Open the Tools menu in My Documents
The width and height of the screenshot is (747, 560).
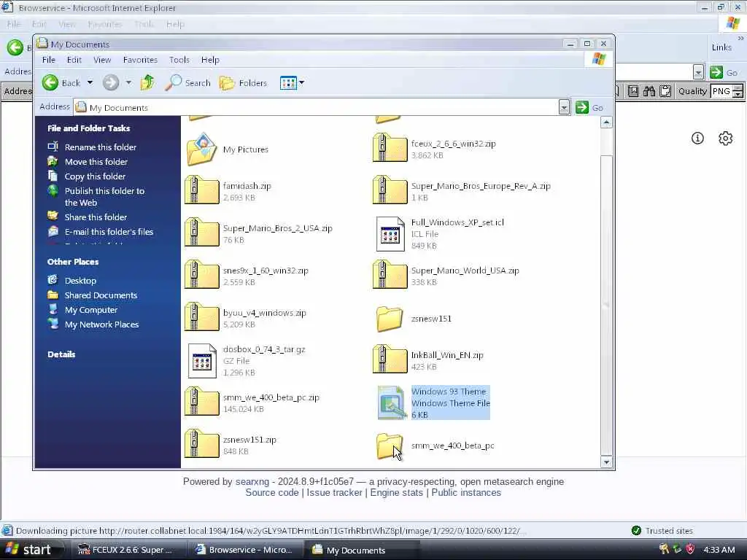(x=179, y=60)
